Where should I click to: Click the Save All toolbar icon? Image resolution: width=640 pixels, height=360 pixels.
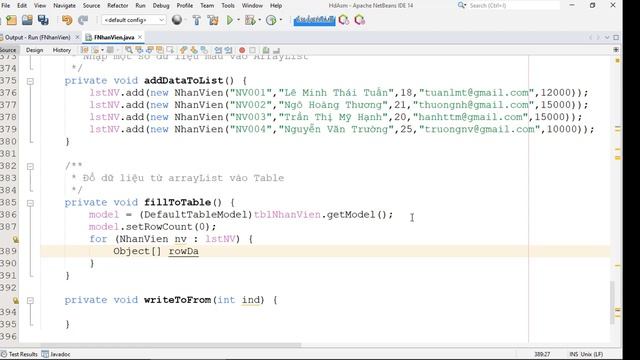pos(43,20)
